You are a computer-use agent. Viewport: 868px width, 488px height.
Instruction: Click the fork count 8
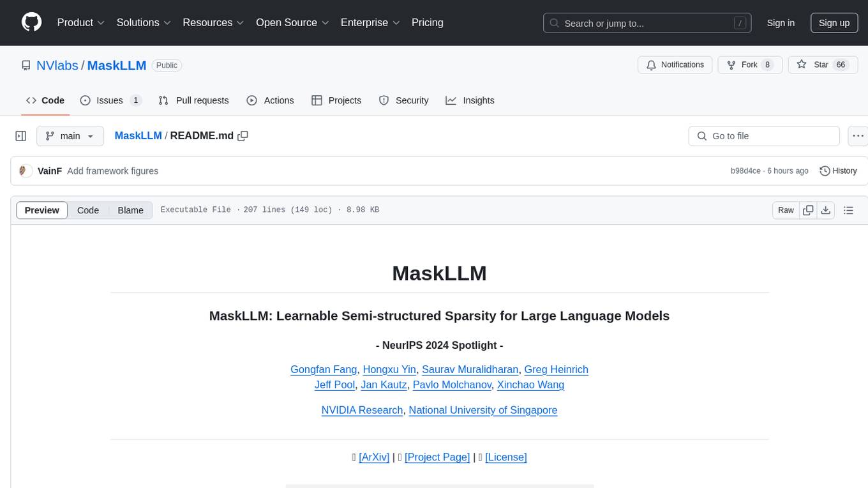pyautogui.click(x=767, y=65)
